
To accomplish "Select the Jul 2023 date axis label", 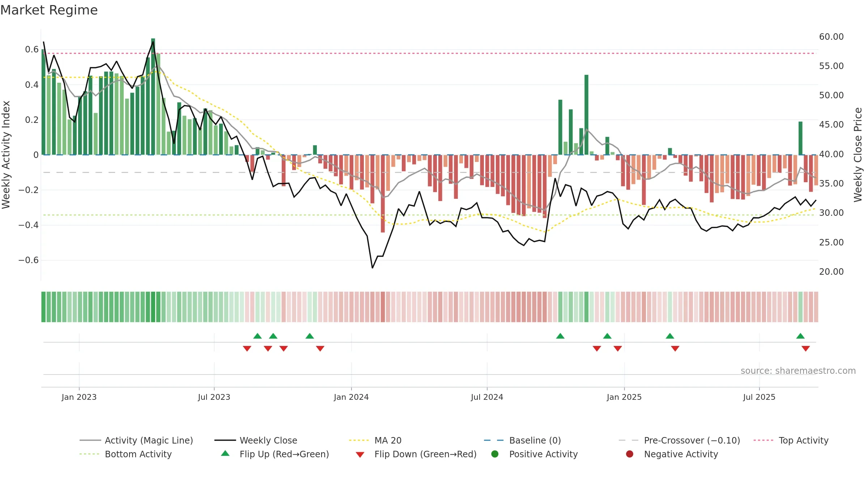I will pyautogui.click(x=214, y=397).
